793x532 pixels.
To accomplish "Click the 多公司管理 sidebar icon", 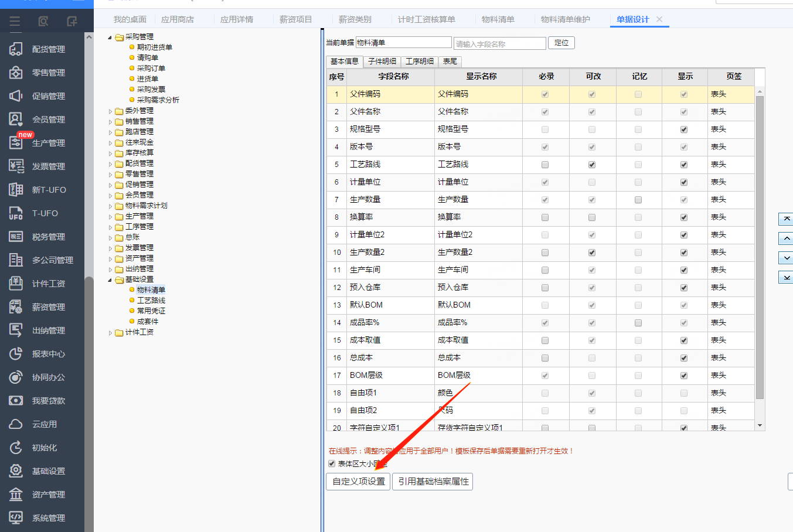I will (16, 260).
